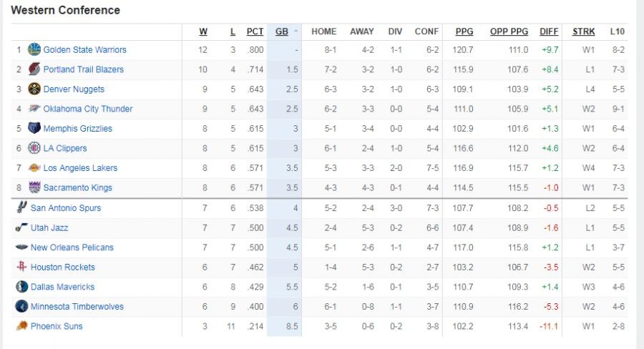
Task: Open the Los Angeles Lakers team link
Action: click(80, 168)
